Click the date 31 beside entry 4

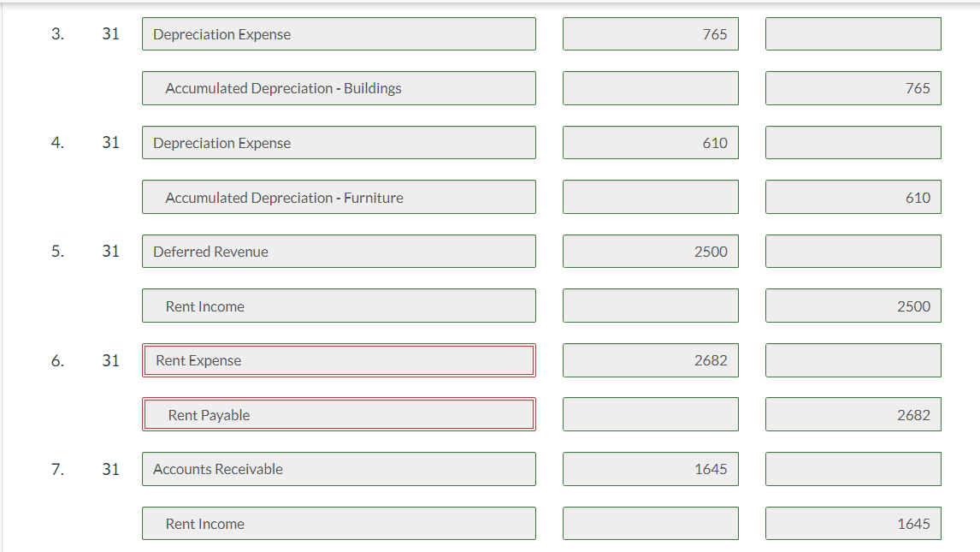pos(110,143)
